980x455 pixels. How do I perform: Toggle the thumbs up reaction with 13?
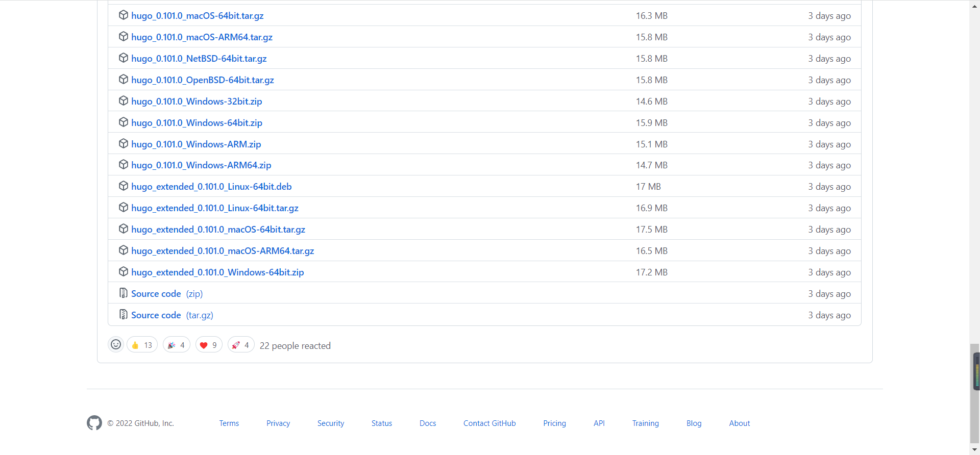point(142,345)
